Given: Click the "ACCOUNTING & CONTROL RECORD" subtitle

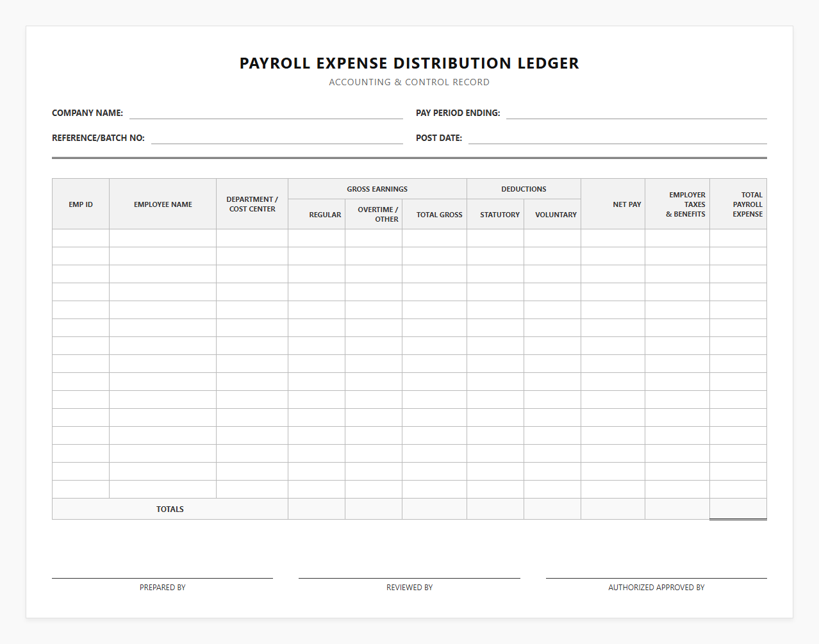Looking at the screenshot, I should [x=409, y=82].
